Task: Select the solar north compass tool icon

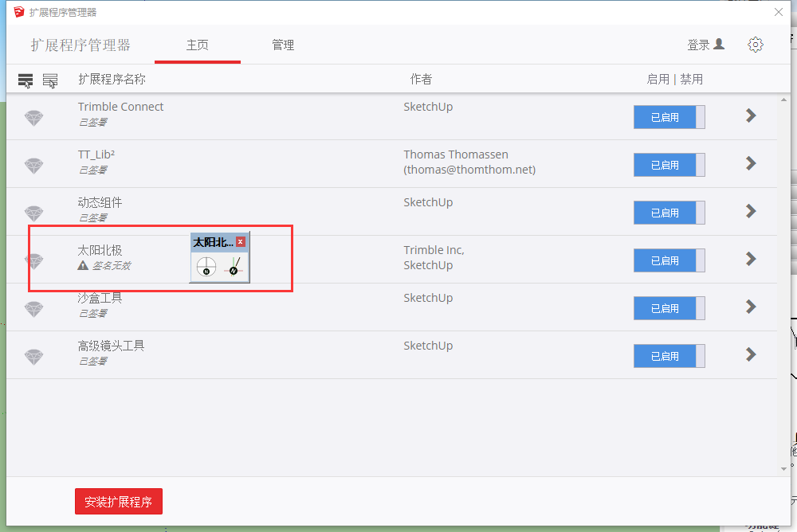Action: coord(206,266)
